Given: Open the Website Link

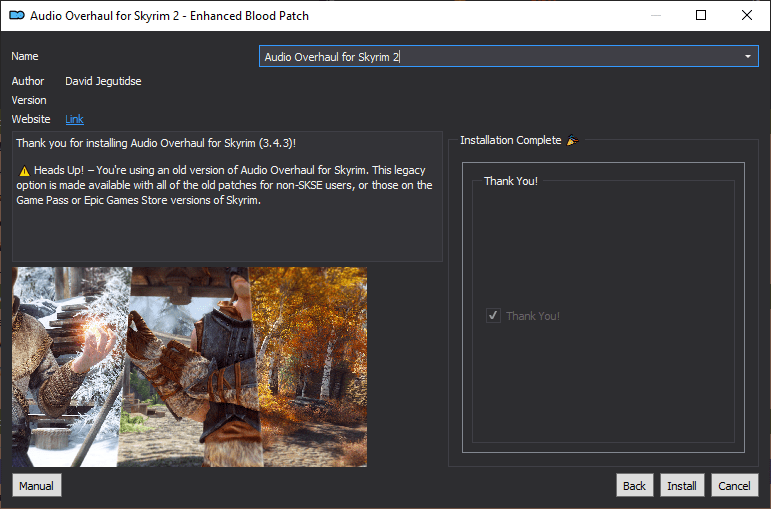Looking at the screenshot, I should 74,119.
